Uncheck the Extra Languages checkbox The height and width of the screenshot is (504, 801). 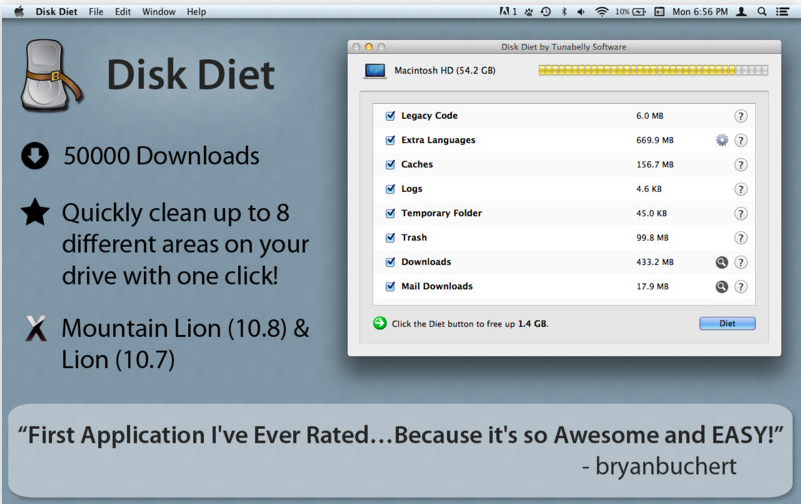[x=390, y=140]
